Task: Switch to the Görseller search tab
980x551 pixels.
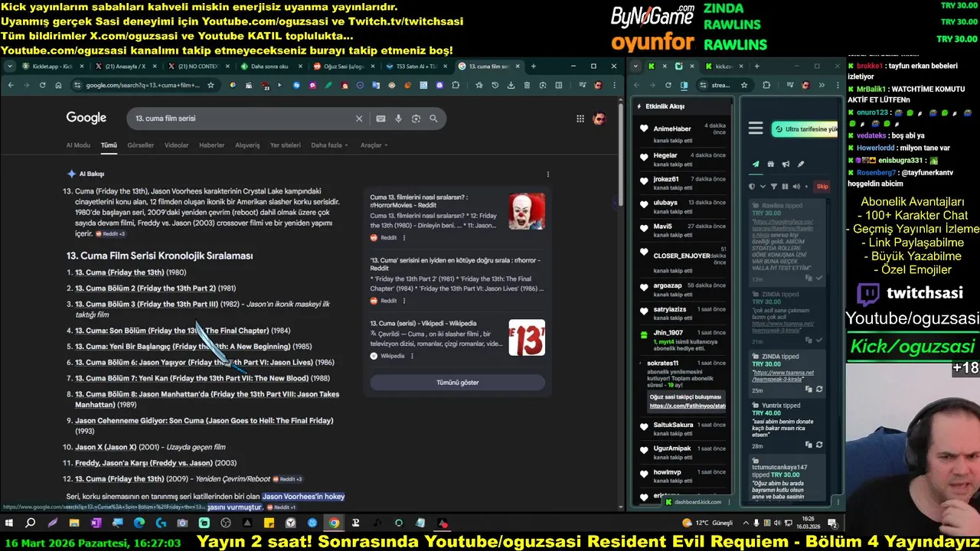Action: (x=141, y=145)
